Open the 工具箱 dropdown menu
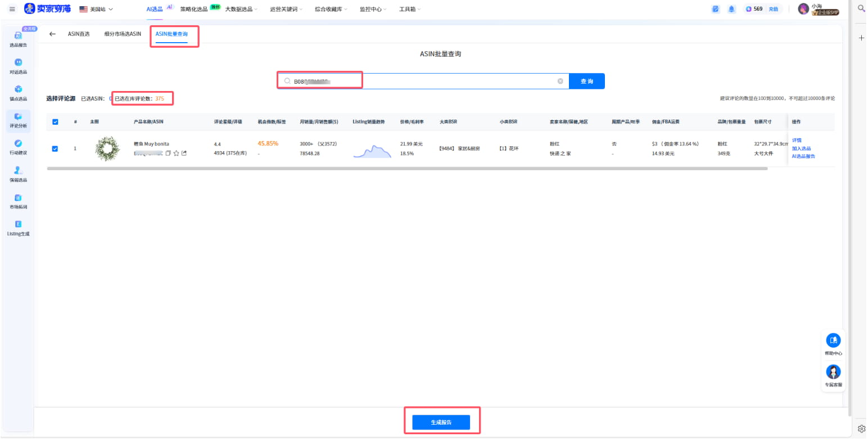This screenshot has width=868, height=441. click(x=409, y=9)
